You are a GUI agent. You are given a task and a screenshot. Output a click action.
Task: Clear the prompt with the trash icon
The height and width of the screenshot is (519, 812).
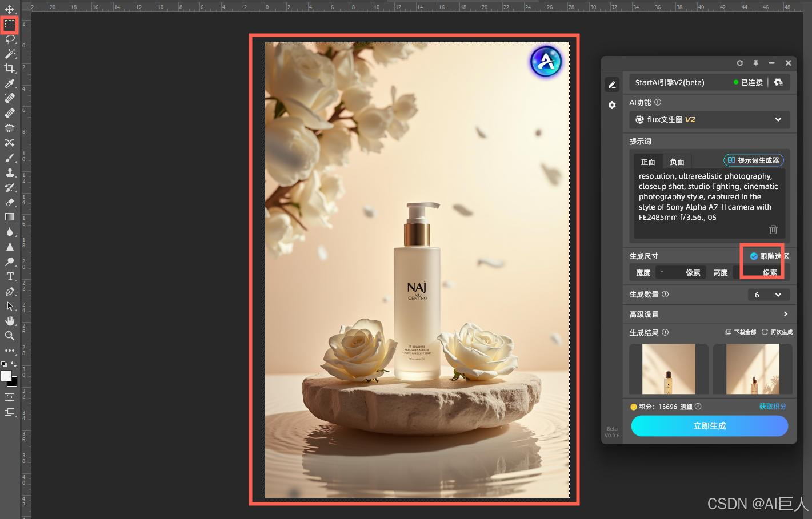pyautogui.click(x=773, y=230)
